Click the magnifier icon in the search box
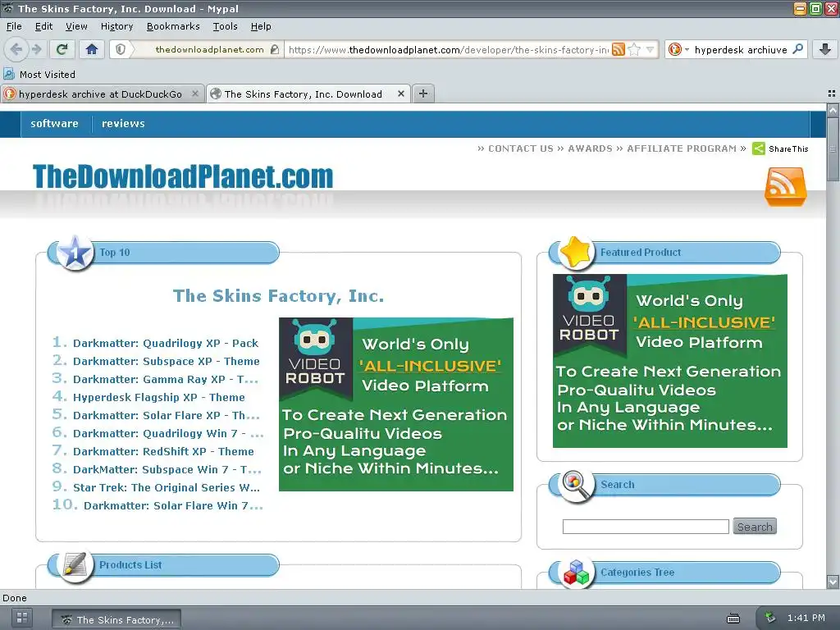The height and width of the screenshot is (630, 840). tap(797, 48)
